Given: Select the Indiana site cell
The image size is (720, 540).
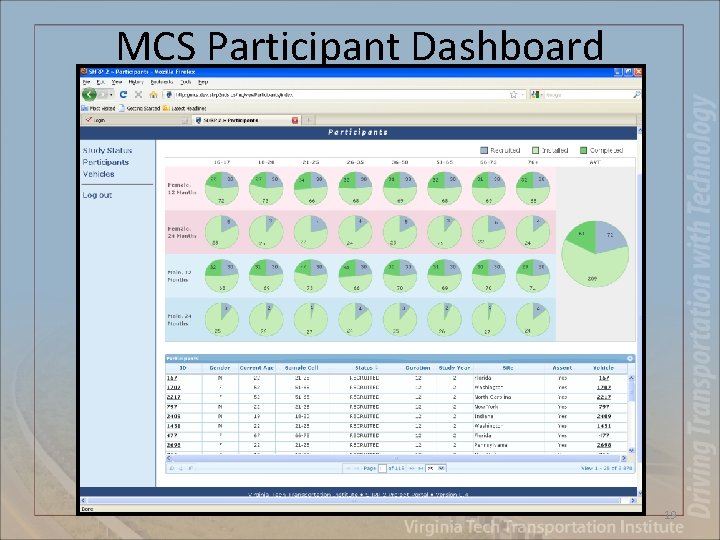Looking at the screenshot, I should pyautogui.click(x=508, y=416).
